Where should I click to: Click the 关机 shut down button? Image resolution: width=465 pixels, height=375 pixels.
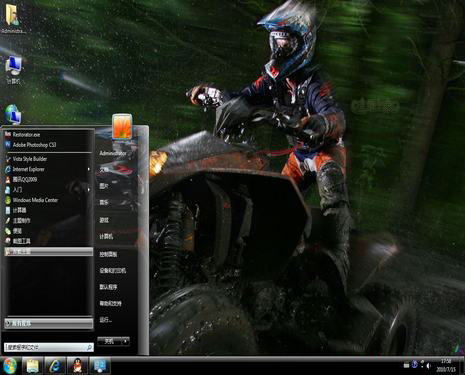click(109, 341)
